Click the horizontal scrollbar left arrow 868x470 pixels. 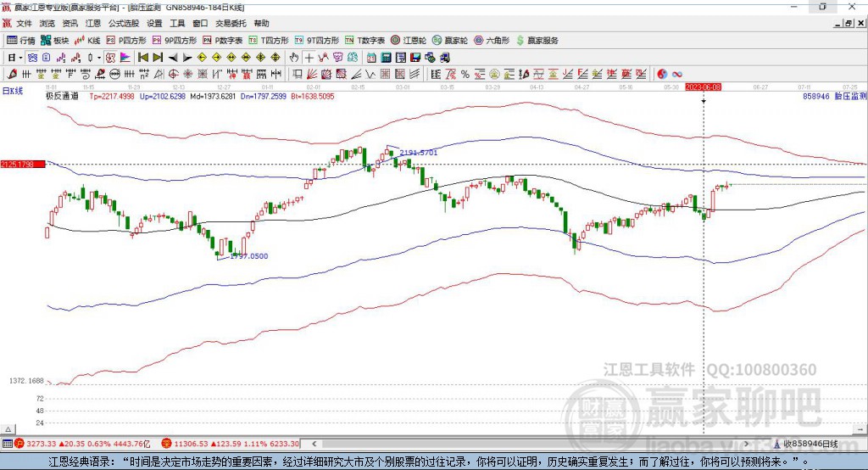point(314,444)
